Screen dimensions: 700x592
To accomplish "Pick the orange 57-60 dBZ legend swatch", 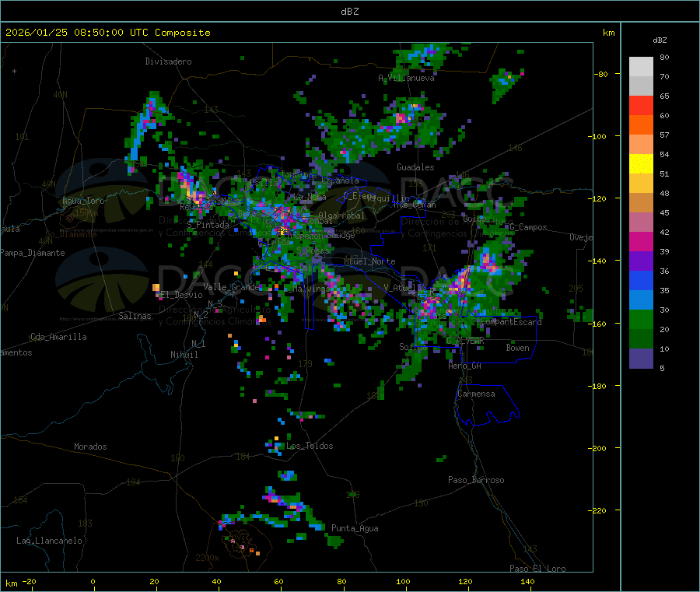I will point(641,125).
